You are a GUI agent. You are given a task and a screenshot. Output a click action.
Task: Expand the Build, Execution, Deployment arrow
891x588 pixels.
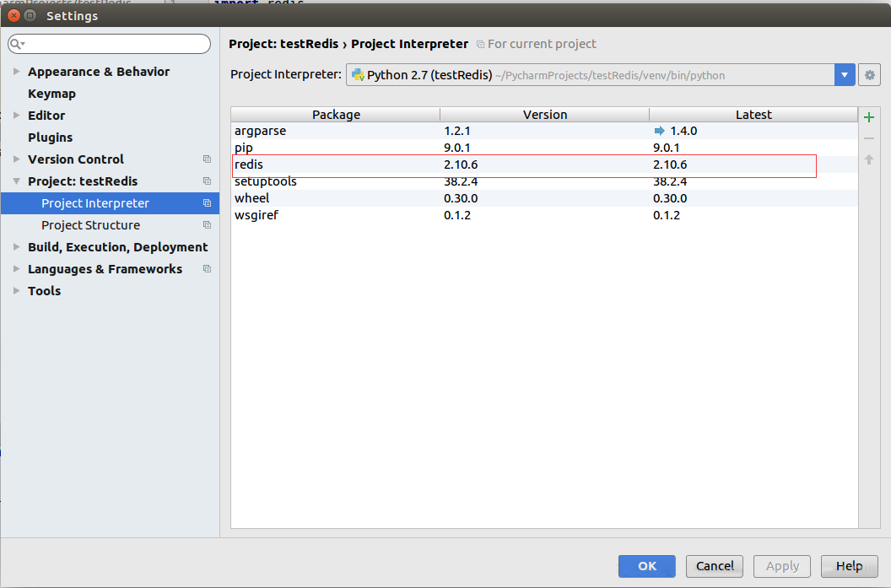(17, 247)
